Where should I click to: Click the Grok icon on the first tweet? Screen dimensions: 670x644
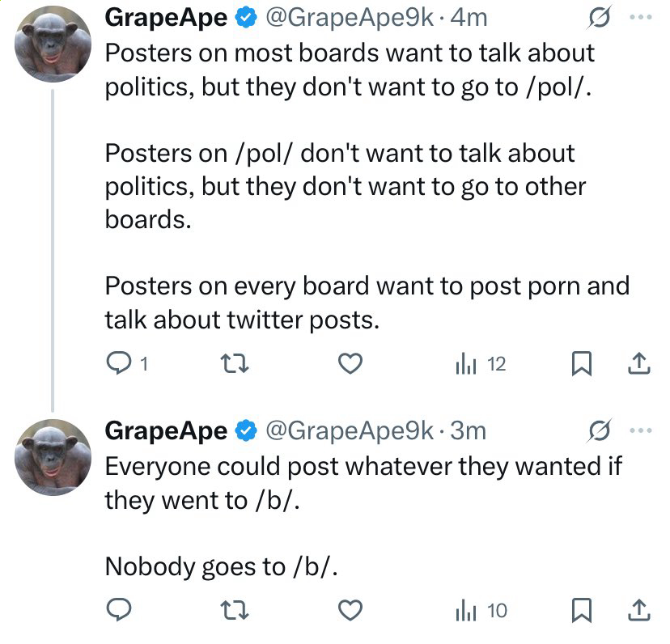tap(599, 17)
